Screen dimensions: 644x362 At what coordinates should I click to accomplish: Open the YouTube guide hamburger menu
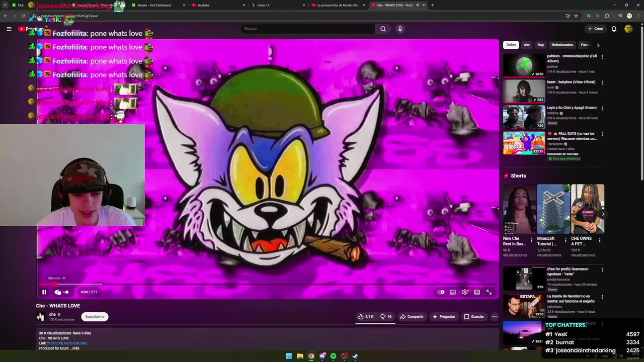(9, 29)
